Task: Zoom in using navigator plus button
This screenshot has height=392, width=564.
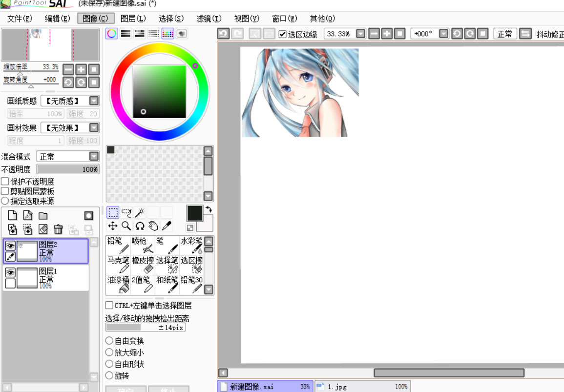Action: pos(81,69)
